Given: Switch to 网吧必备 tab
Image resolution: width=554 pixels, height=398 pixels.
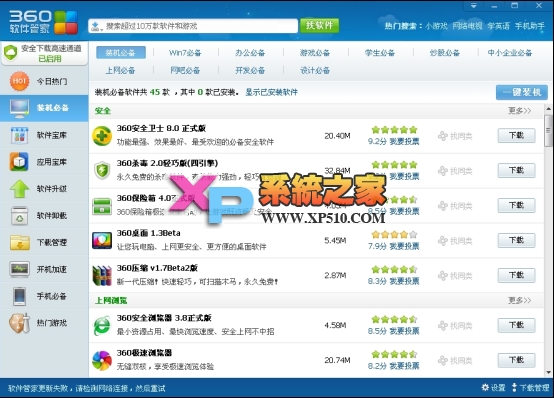Looking at the screenshot, I should 185,70.
